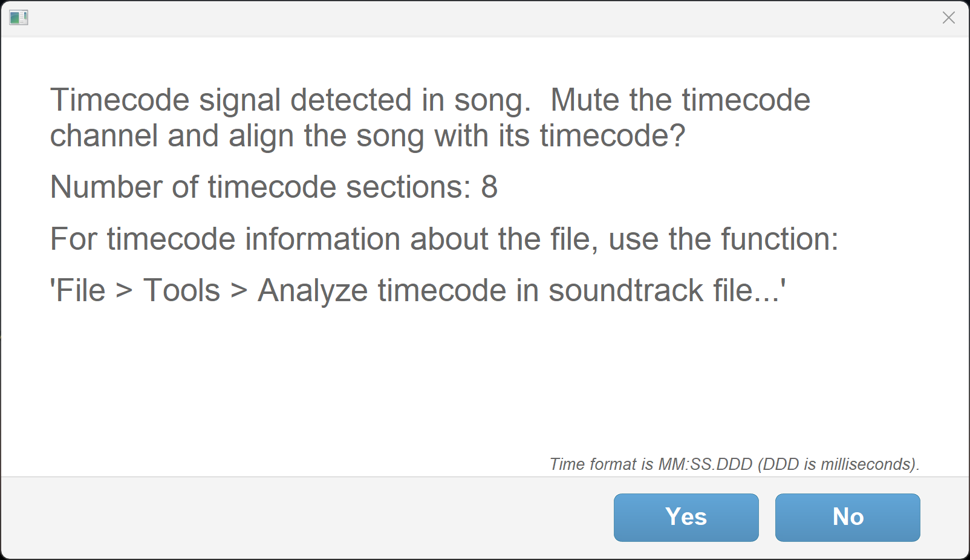Click between the Yes and No buttons
The height and width of the screenshot is (560, 970).
point(767,517)
